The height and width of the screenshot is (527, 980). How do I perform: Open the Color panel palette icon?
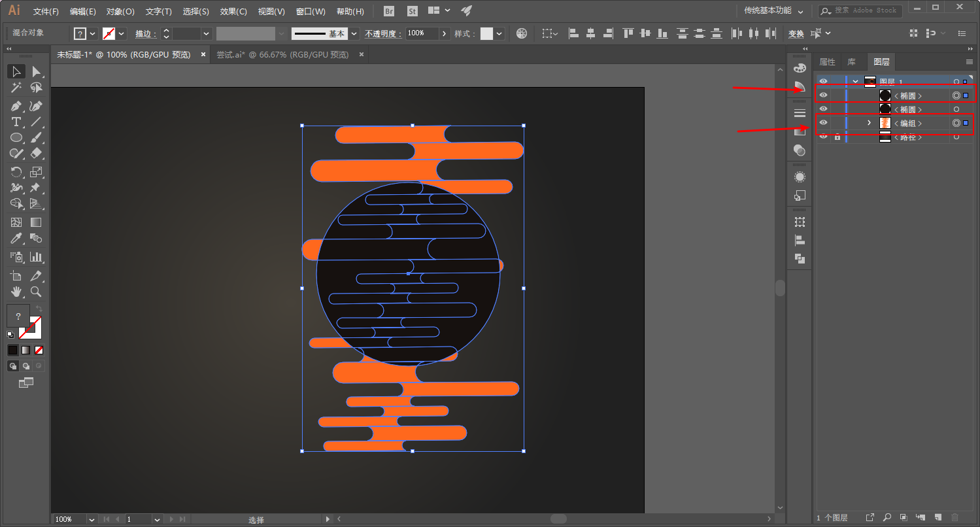click(800, 68)
